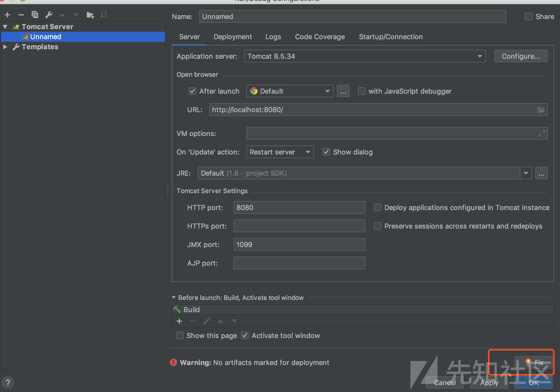This screenshot has width=560, height=392.
Task: Move configuration down in the list
Action: 76,15
